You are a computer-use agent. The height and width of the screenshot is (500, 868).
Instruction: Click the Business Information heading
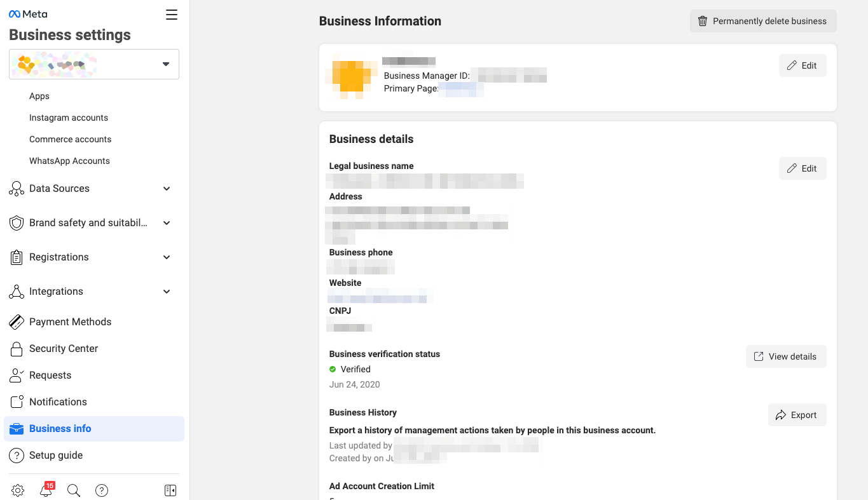click(380, 21)
